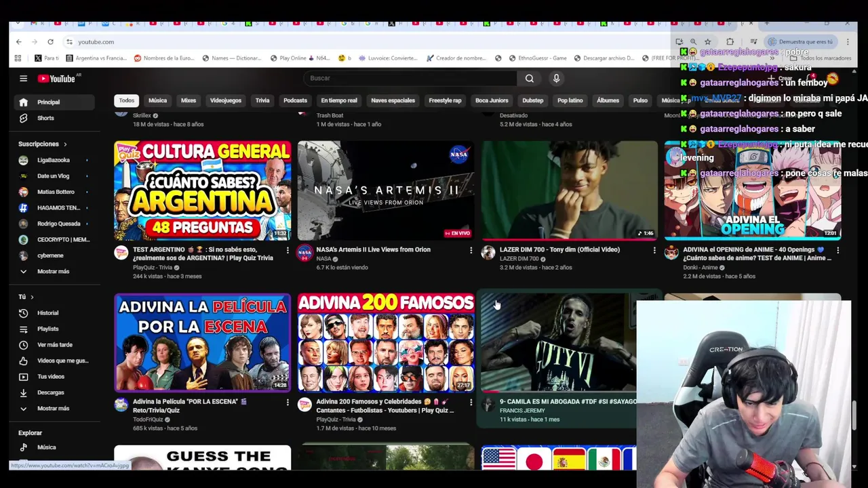Select the Boca Juniors chip
868x488 pixels.
[492, 100]
